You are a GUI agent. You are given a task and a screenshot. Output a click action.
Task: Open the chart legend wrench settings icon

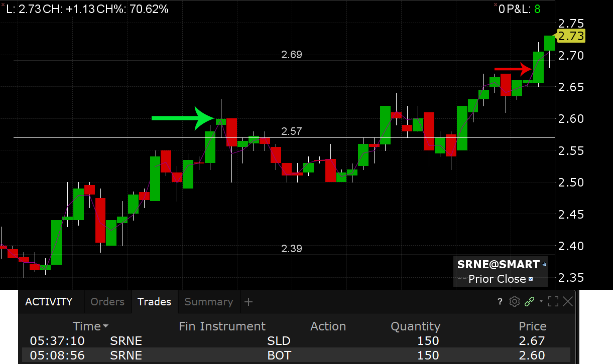[545, 265]
